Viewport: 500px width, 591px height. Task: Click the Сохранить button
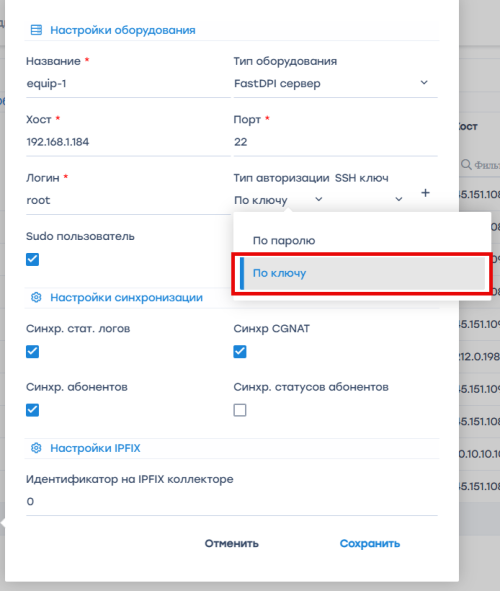(370, 544)
